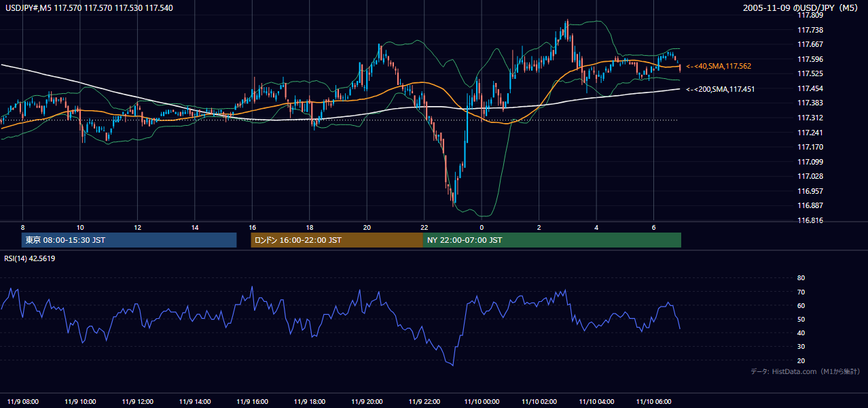
Task: Click hour label 22 under the price chart
Action: point(424,227)
